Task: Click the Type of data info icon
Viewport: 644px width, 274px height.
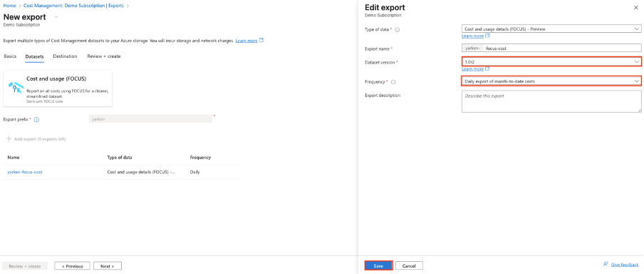Action: [x=398, y=30]
